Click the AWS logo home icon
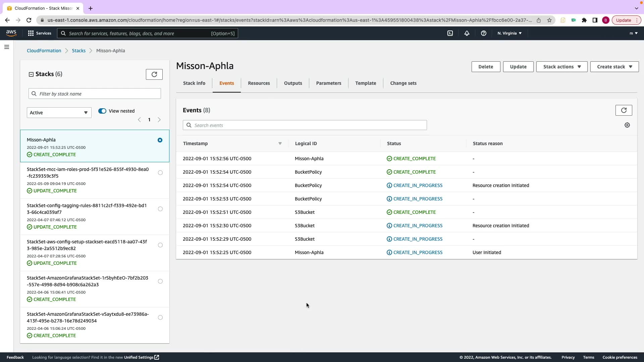 [x=11, y=33]
